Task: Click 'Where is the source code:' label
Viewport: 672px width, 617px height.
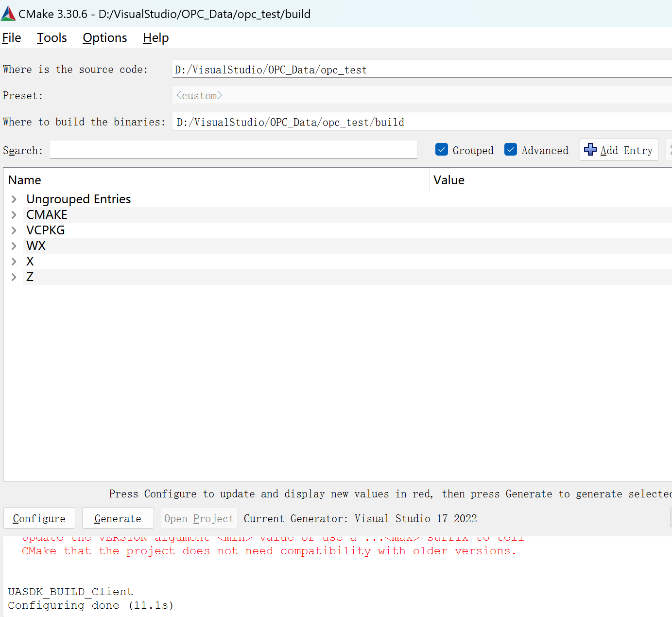Action: 75,70
